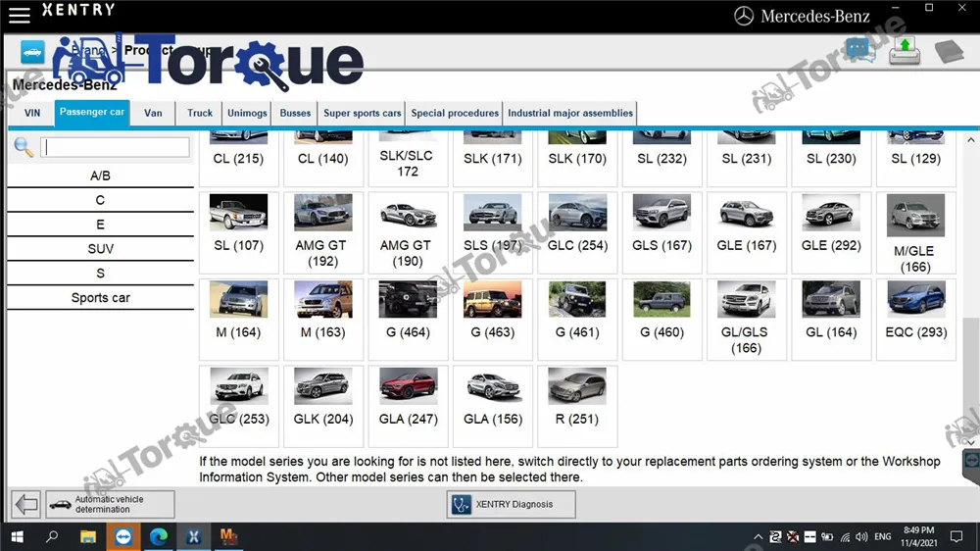Click the back arrow button

26,504
